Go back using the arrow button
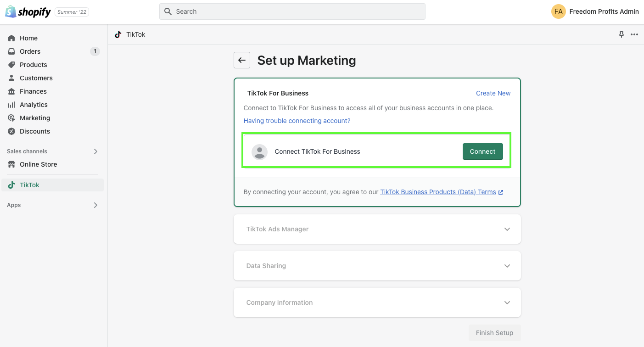The height and width of the screenshot is (347, 644). coord(242,60)
